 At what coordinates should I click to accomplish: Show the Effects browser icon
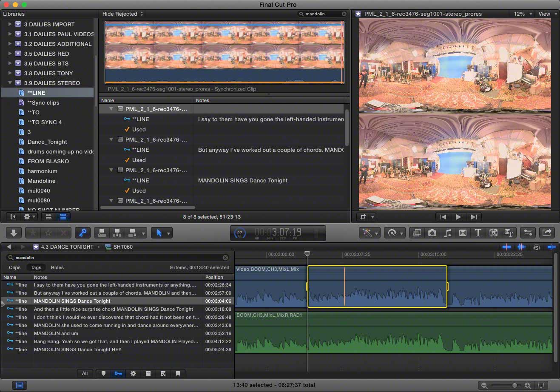tap(417, 233)
